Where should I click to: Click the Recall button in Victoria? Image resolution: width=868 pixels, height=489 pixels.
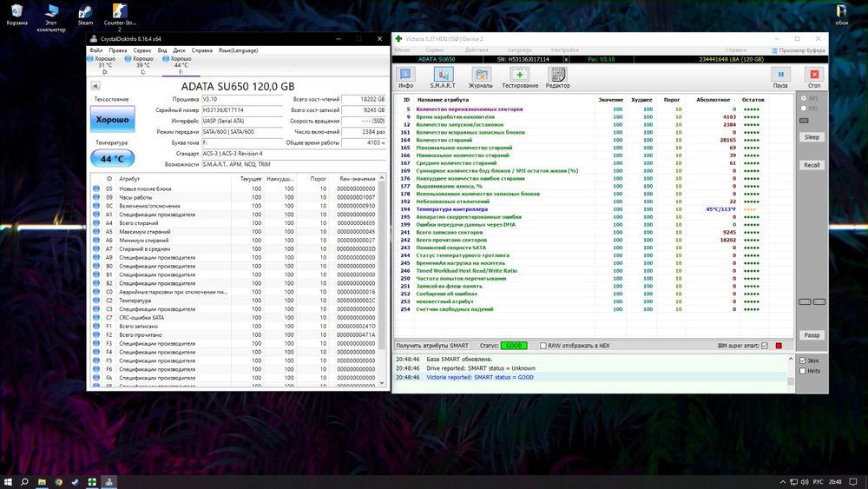(x=812, y=165)
